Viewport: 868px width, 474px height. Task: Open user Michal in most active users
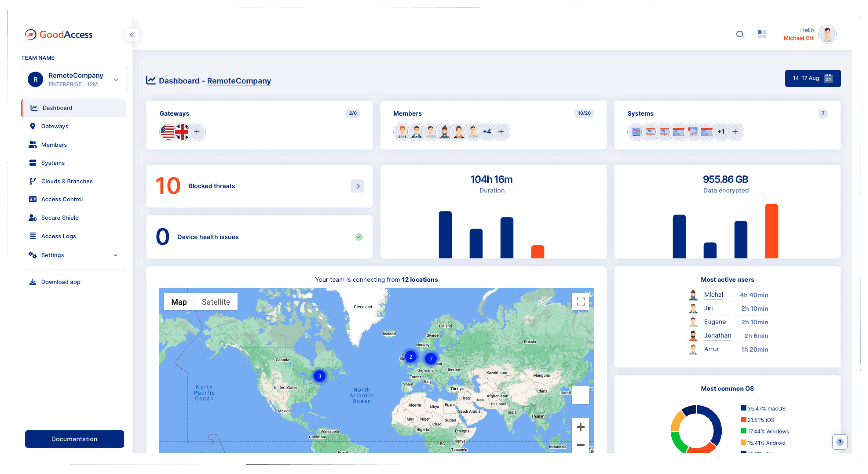[713, 295]
